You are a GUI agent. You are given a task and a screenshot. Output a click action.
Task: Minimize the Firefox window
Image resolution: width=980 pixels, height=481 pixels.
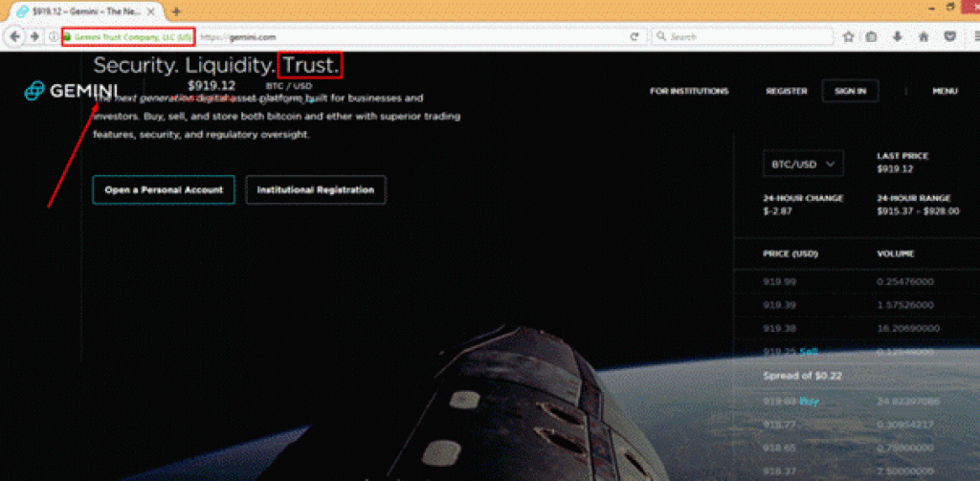(932, 7)
